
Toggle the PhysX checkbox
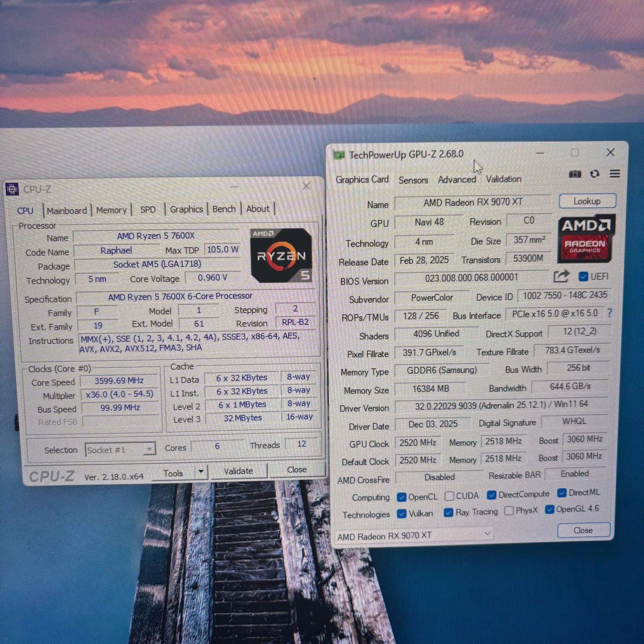[509, 511]
